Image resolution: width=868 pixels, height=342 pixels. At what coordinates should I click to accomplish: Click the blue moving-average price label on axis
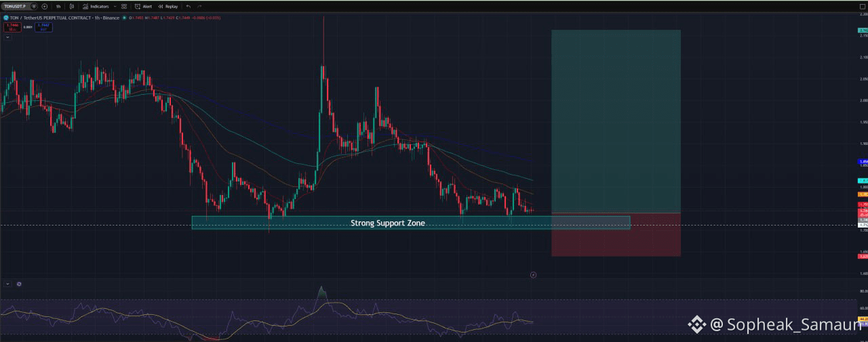pos(863,161)
